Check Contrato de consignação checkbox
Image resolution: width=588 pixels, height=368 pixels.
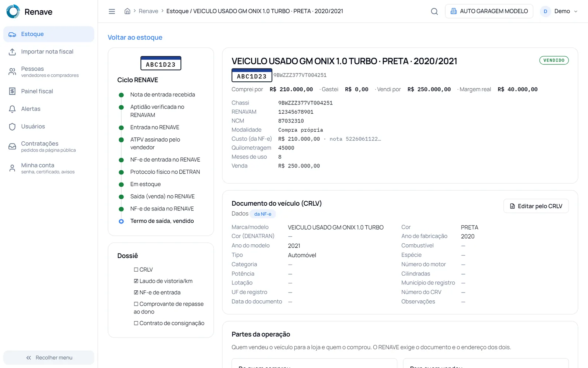[136, 323]
